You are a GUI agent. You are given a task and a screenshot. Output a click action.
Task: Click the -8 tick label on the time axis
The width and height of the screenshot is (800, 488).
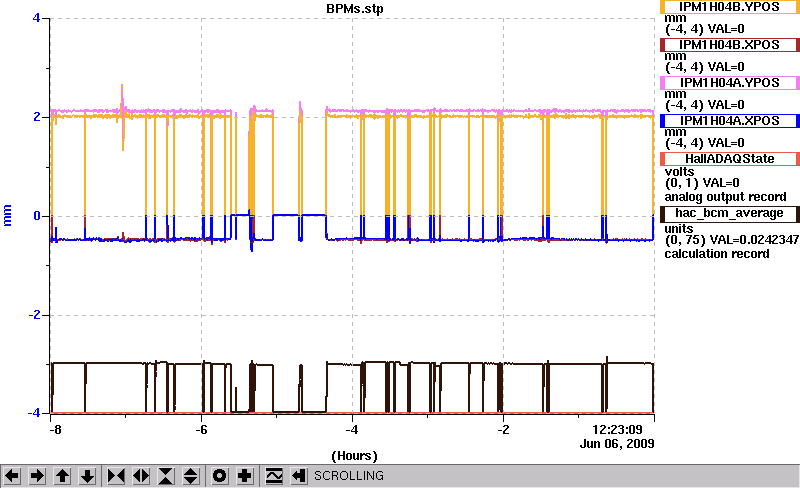coord(55,430)
